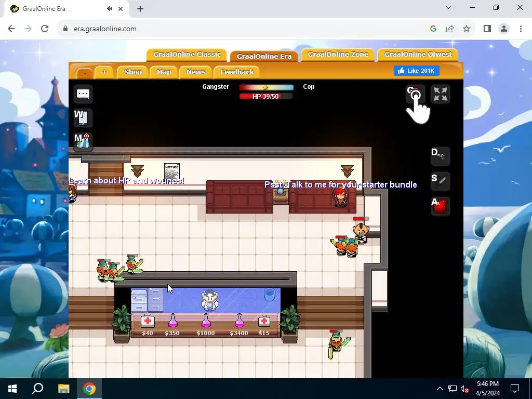The image size is (532, 399).
Task: Open the Map page
Action: [x=164, y=72]
